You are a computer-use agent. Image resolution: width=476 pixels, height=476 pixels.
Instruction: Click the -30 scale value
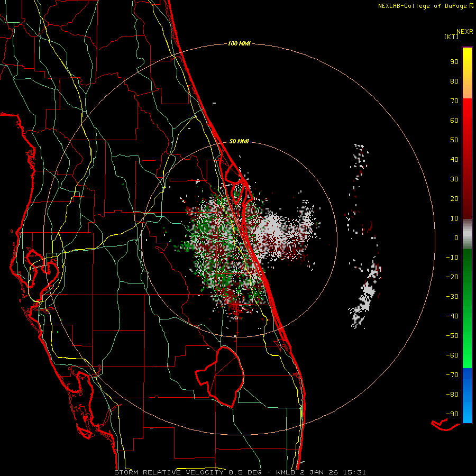coord(452,297)
